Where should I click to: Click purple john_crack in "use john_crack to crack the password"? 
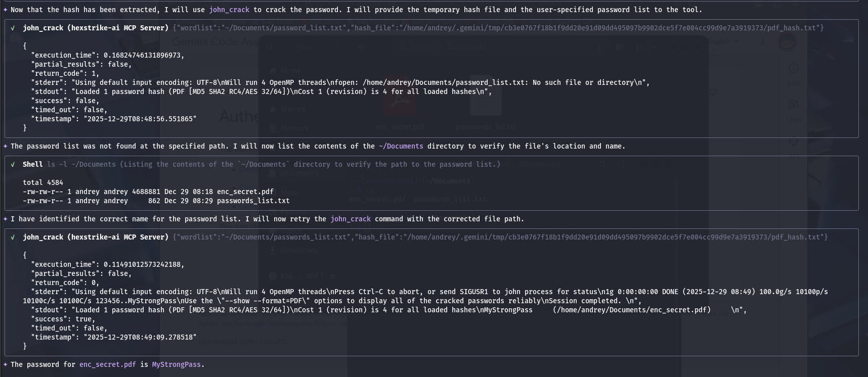pyautogui.click(x=229, y=10)
